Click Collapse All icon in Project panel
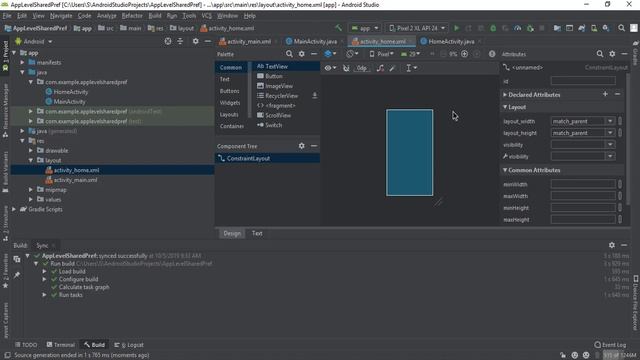Screen dimensions: 640x360 [x=180, y=41]
